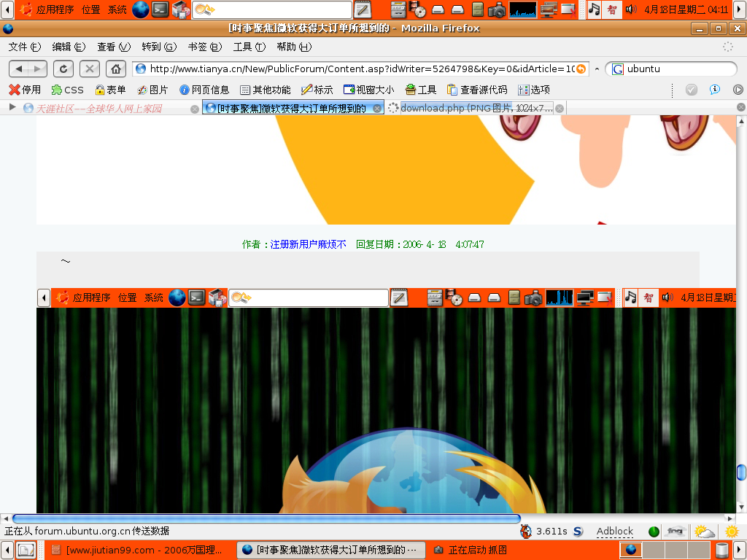
Task: Click 查看源代码 view source button
Action: 477,90
